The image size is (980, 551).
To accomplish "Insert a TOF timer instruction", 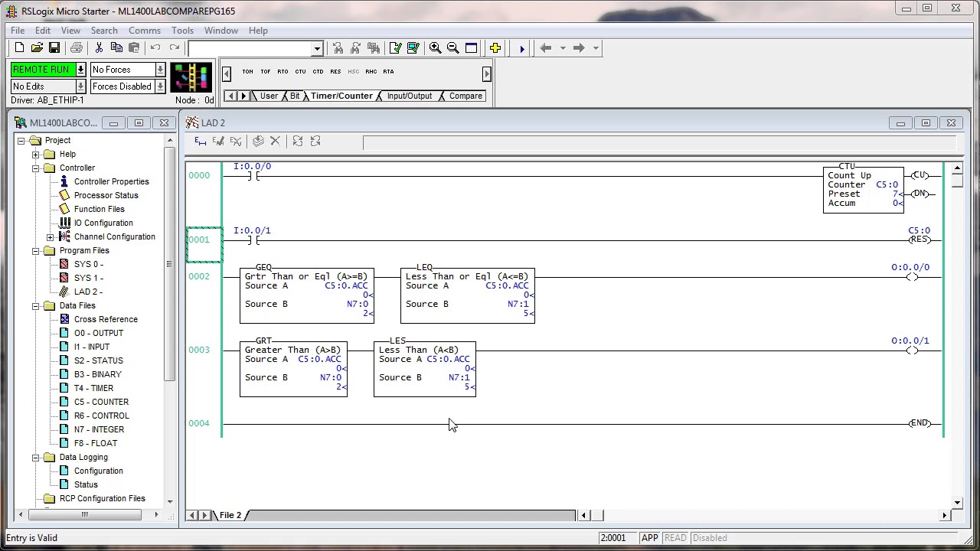I will [x=265, y=72].
